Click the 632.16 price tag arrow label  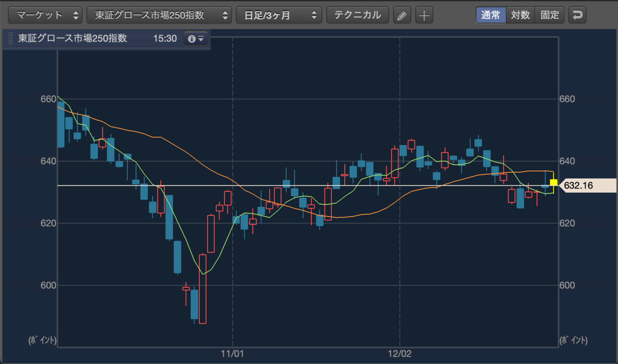587,185
